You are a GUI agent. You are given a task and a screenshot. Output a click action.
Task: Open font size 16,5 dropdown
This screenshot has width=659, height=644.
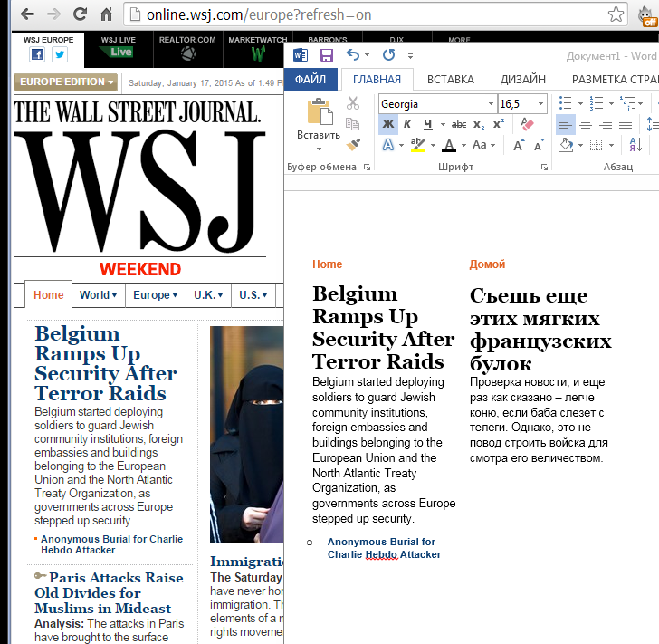coord(540,104)
